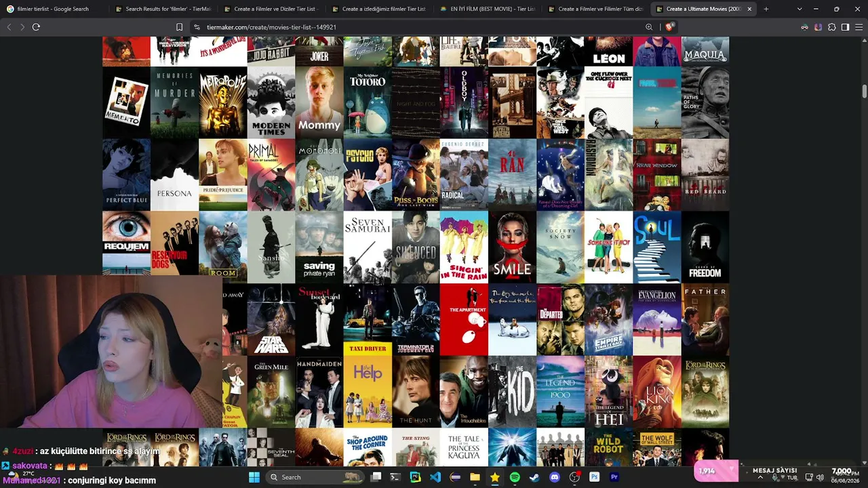Select the Metropolis poster
Viewport: 868px width, 488px height.
pyautogui.click(x=223, y=102)
